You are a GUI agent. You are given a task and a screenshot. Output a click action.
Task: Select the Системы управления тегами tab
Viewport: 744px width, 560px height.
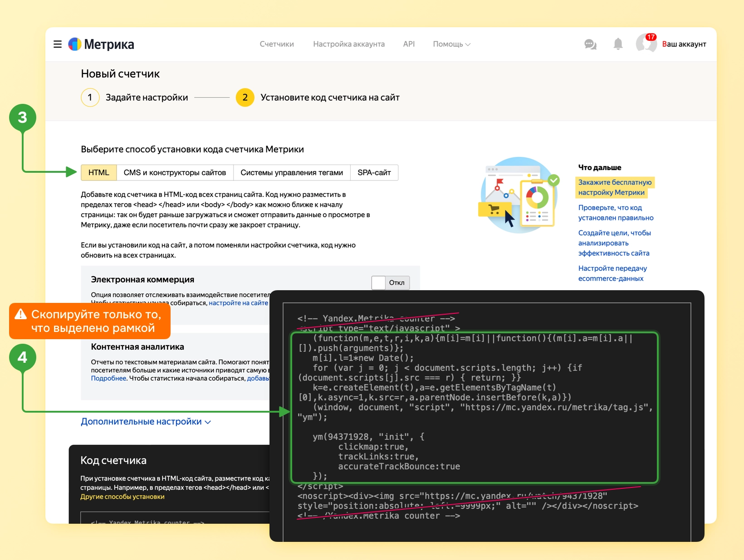coord(292,173)
